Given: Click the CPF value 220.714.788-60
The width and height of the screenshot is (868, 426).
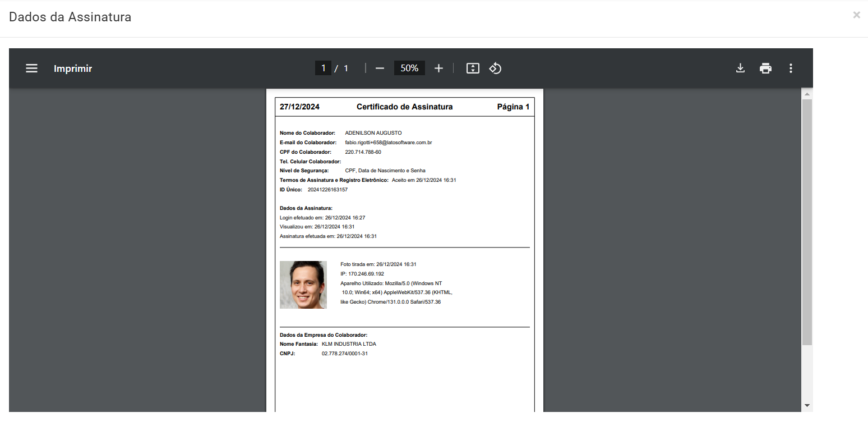Looking at the screenshot, I should 363,152.
